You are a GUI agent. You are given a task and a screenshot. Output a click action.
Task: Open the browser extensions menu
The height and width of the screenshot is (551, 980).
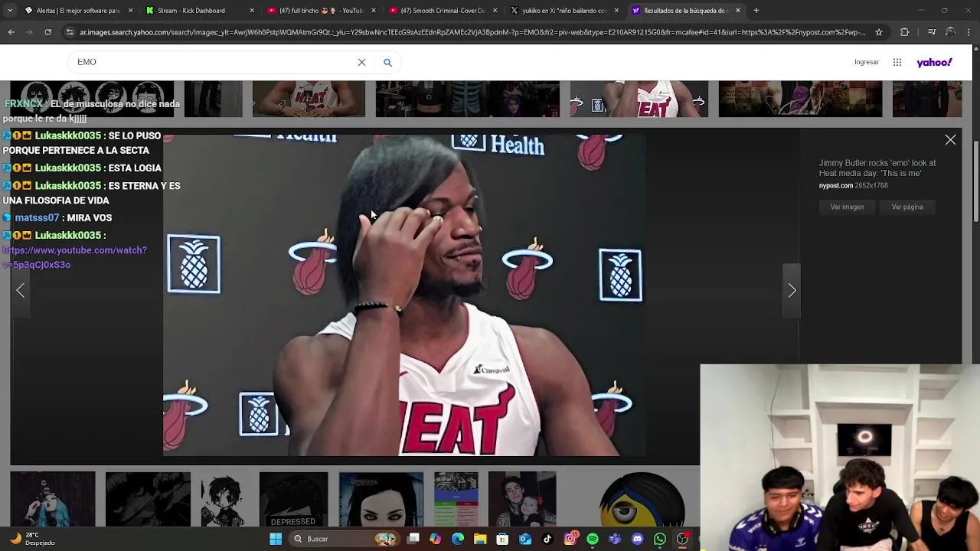904,32
